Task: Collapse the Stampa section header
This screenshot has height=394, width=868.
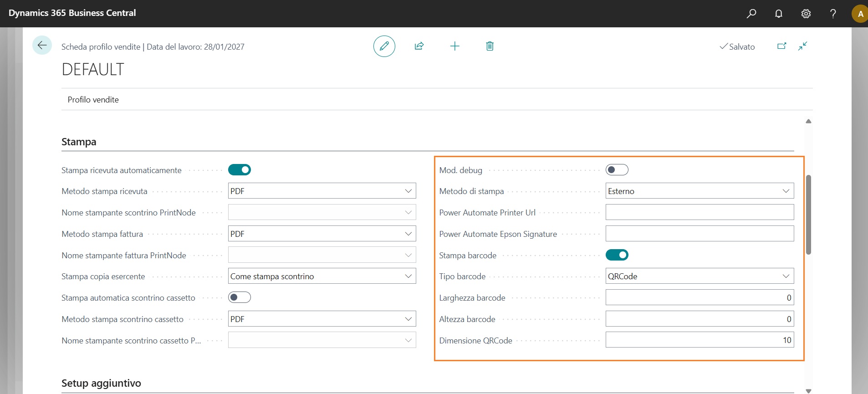Action: (x=79, y=142)
